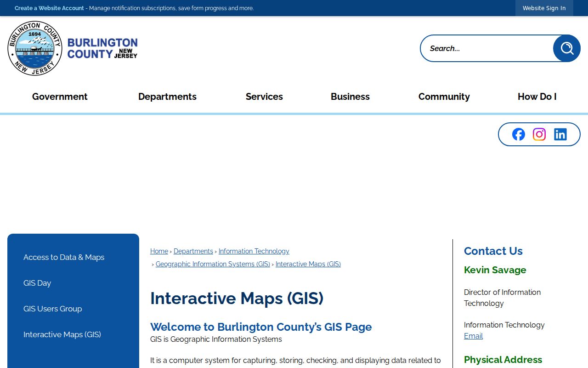Click the Physical Address heading

(x=503, y=360)
